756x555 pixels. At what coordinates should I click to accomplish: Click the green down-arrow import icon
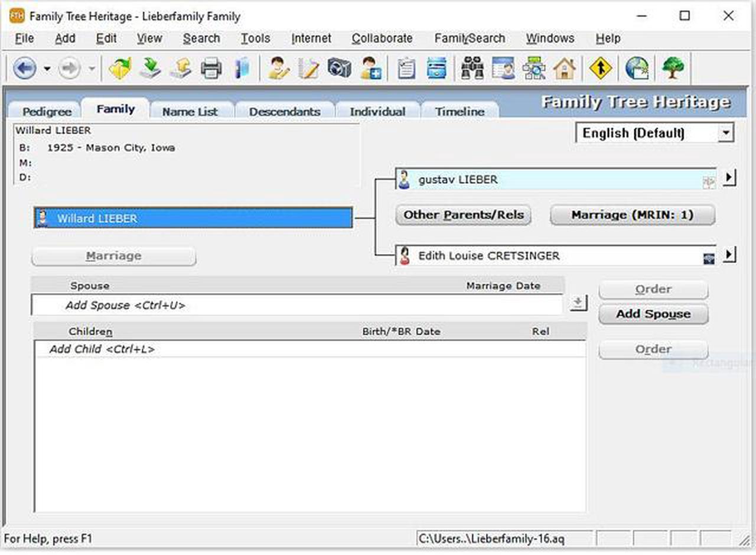click(150, 69)
